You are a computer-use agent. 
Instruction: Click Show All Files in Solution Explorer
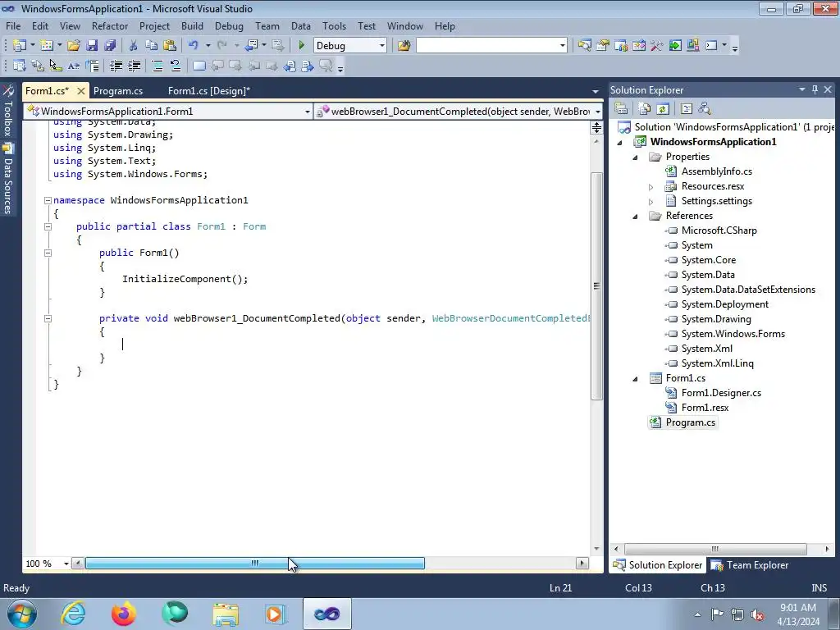click(x=645, y=109)
